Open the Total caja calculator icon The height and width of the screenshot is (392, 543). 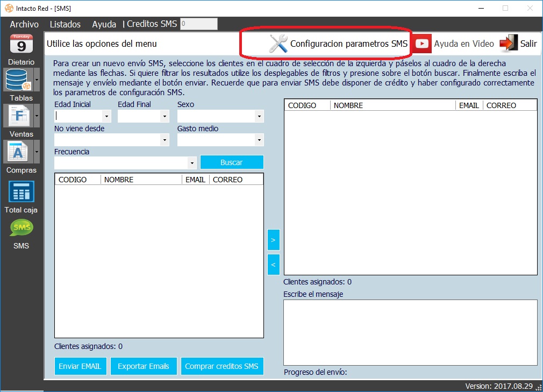(21, 191)
